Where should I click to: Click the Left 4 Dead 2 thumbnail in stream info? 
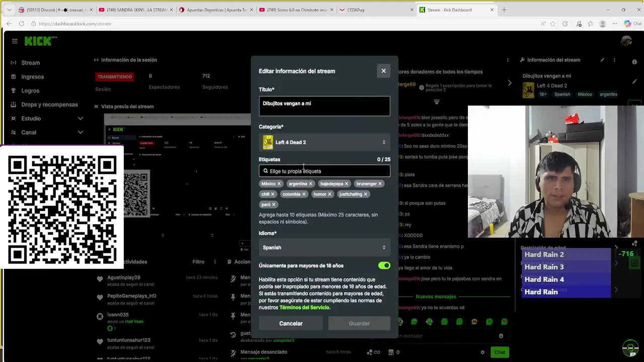point(528,89)
